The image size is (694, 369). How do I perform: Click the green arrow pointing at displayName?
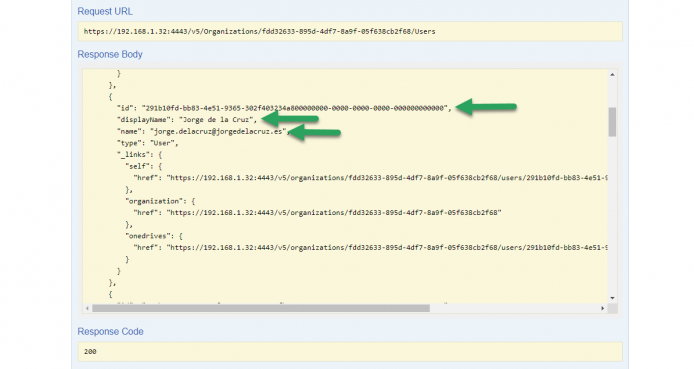pyautogui.click(x=290, y=119)
